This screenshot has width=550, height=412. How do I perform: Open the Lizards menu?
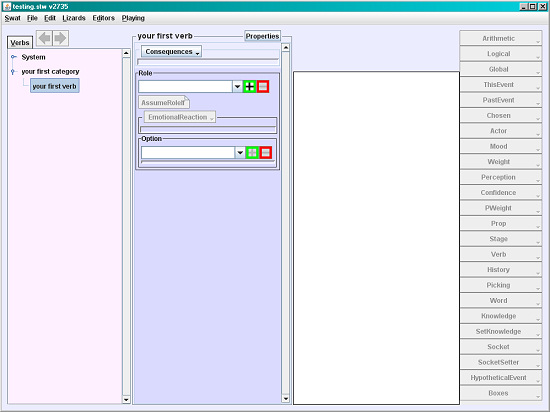point(74,18)
